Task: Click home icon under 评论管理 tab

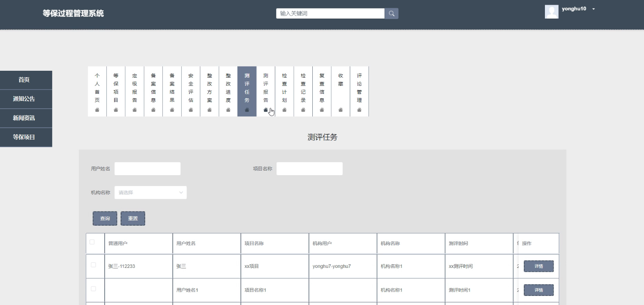Action: click(359, 110)
